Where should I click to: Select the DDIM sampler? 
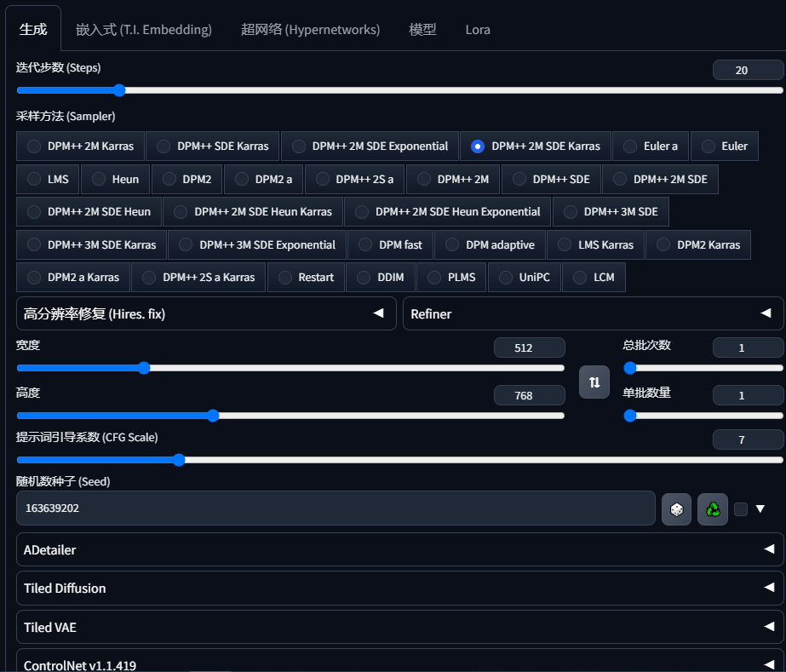(381, 277)
